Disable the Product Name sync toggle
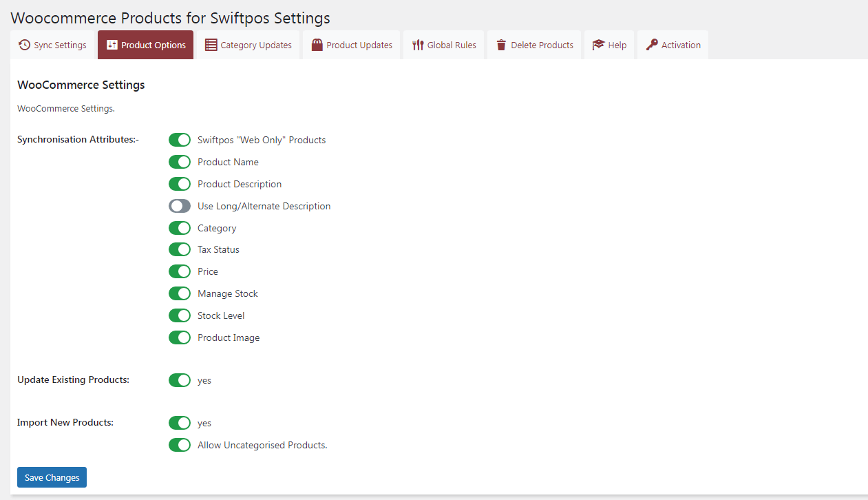Screen dimensions: 868x500 tap(180, 162)
